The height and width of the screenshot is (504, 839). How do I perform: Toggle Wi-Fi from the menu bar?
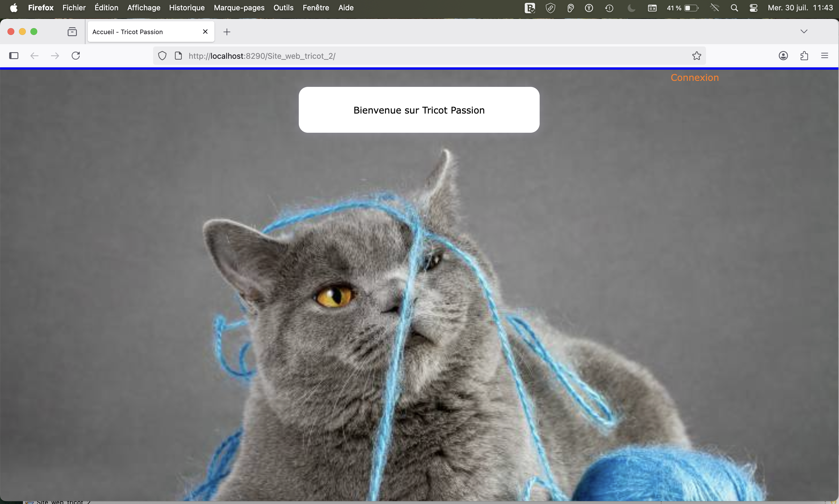[714, 7]
